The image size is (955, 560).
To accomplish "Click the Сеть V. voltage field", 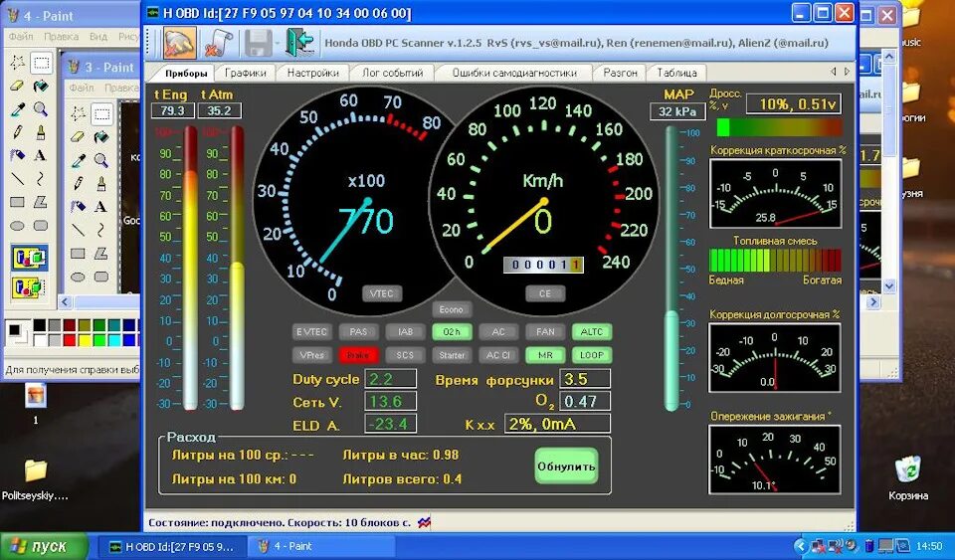I will 390,401.
